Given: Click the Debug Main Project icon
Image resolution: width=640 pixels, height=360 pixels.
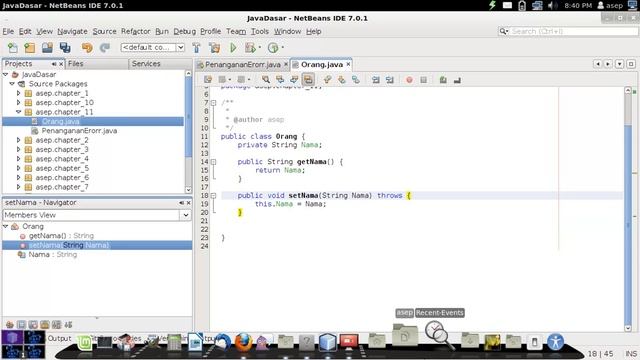Looking at the screenshot, I should [x=250, y=48].
